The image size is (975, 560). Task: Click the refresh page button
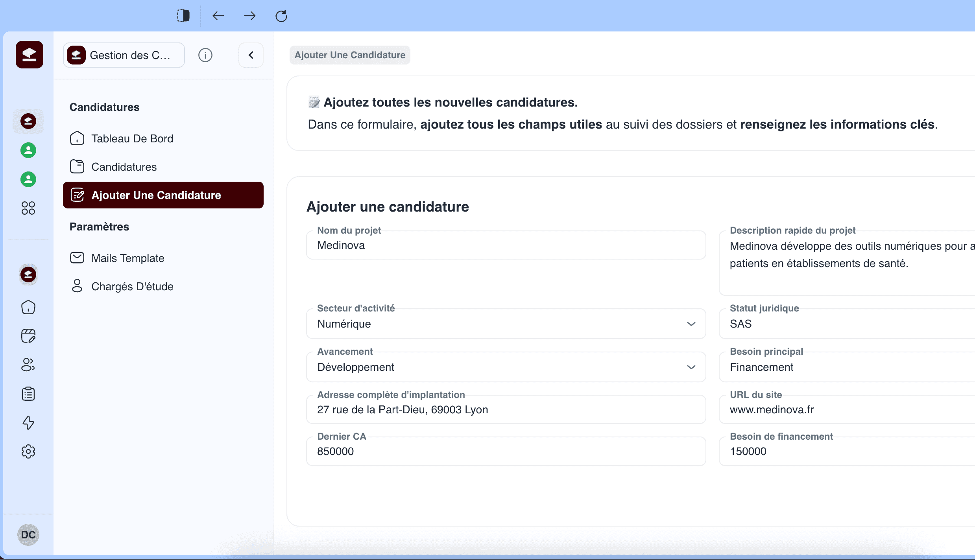pyautogui.click(x=281, y=16)
